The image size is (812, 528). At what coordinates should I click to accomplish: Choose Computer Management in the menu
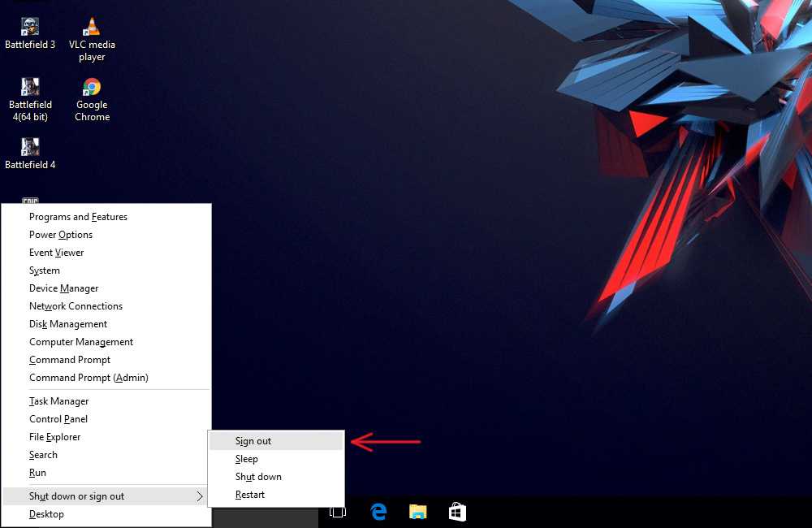point(106,342)
